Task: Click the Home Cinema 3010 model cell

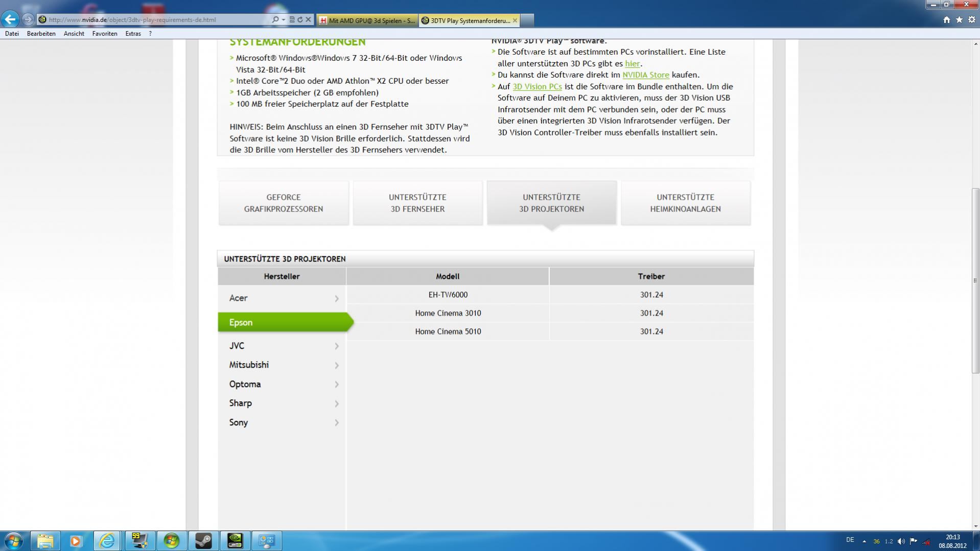Action: pyautogui.click(x=448, y=313)
